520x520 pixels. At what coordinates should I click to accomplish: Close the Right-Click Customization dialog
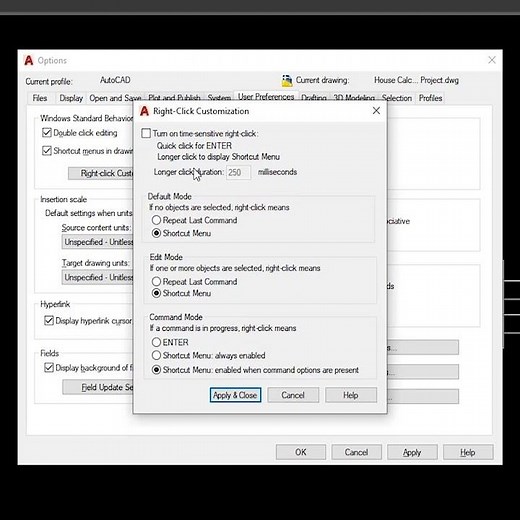[x=376, y=111]
